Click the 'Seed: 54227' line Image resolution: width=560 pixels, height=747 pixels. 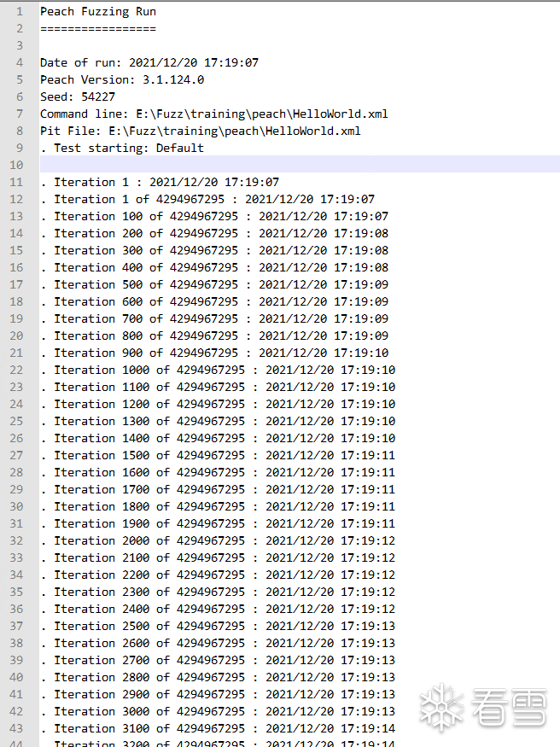click(x=78, y=96)
